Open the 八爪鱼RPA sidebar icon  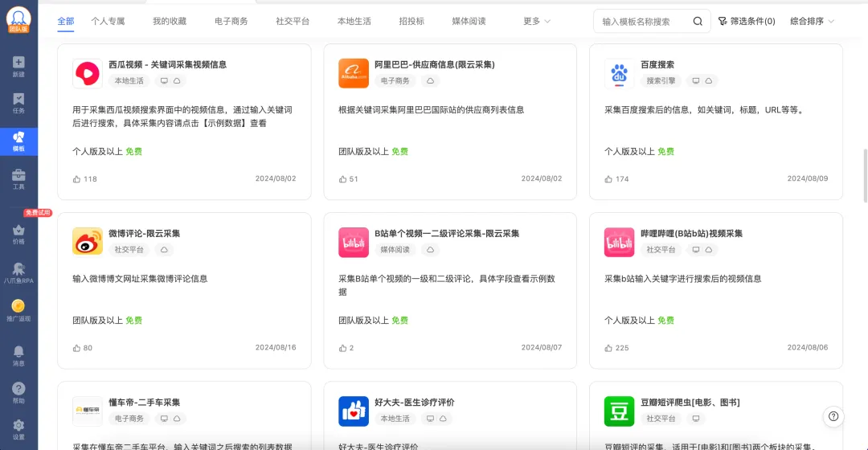pos(18,273)
